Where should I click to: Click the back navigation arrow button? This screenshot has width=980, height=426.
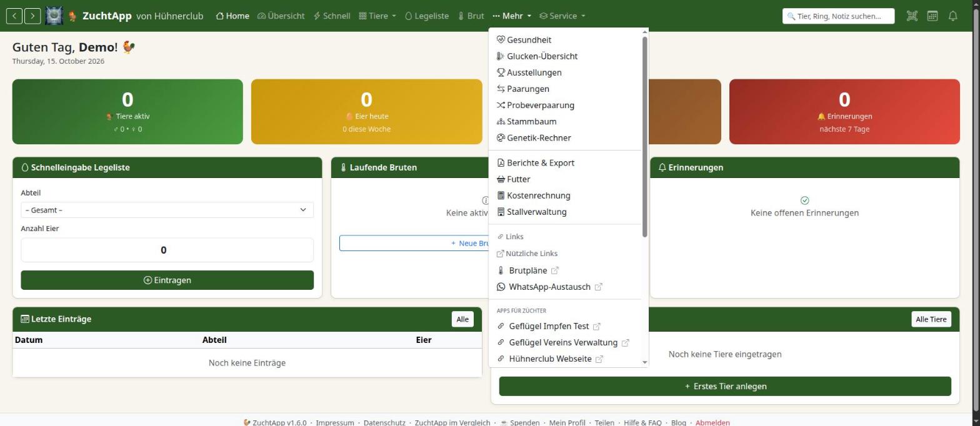pos(14,16)
